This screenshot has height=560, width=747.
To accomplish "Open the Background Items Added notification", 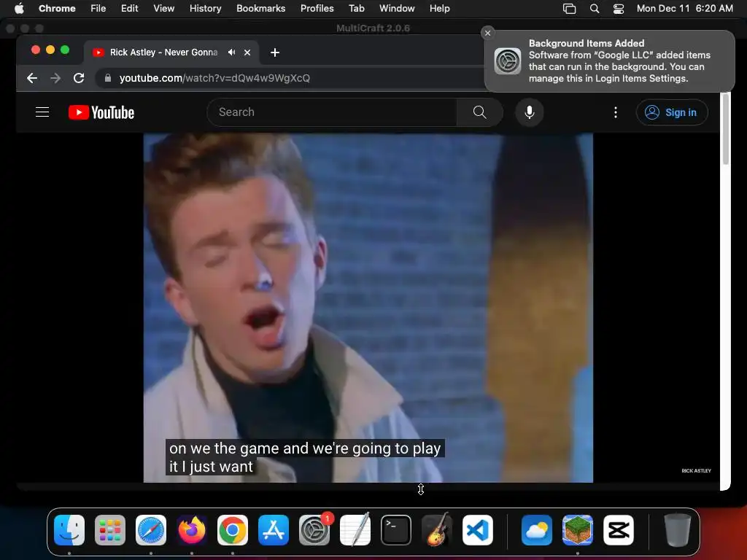I will point(610,61).
